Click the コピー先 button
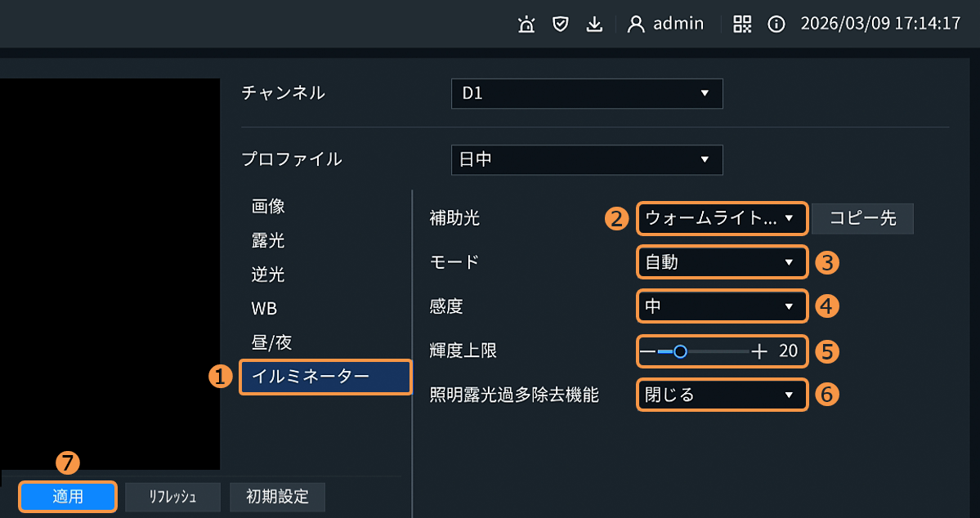This screenshot has height=518, width=980. 862,218
